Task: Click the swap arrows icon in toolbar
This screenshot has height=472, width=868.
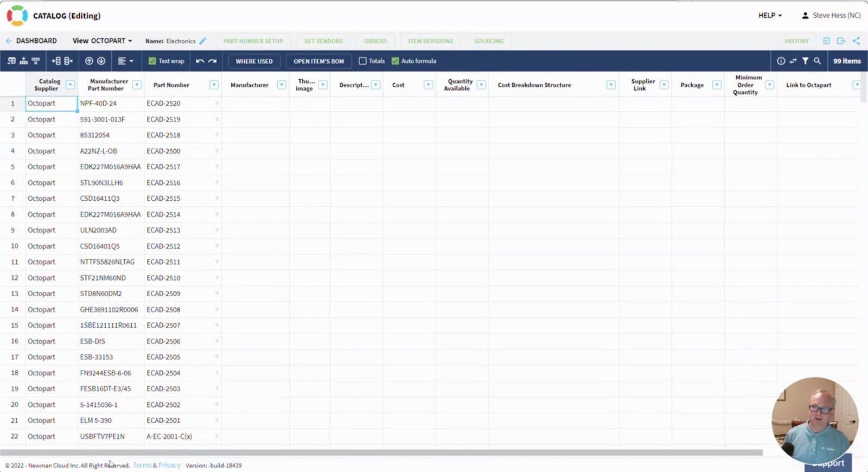Action: click(793, 61)
